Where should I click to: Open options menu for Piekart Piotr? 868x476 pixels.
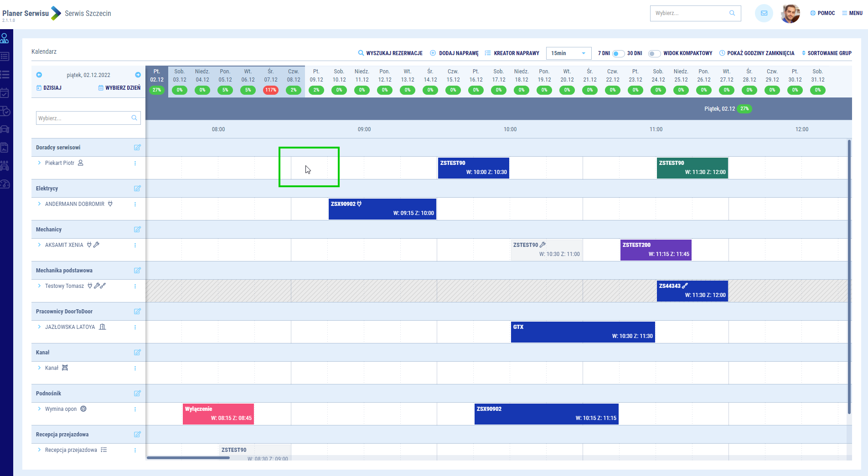pos(135,163)
